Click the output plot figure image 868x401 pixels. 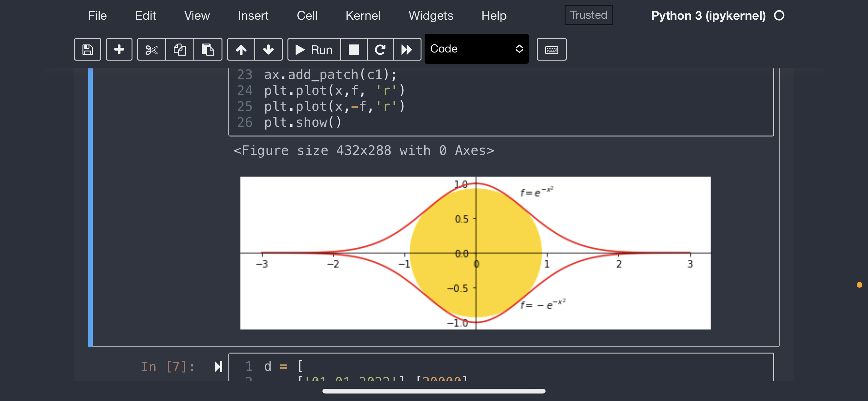click(x=475, y=253)
